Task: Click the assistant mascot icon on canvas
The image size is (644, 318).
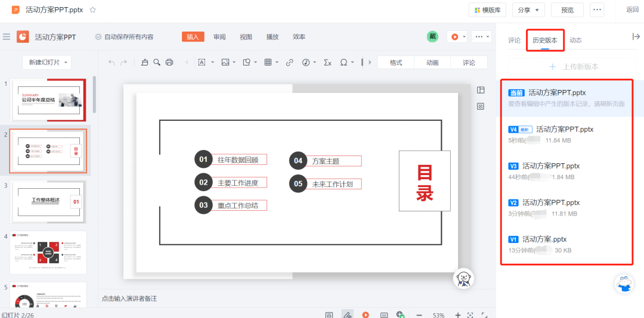Action: 463,279
